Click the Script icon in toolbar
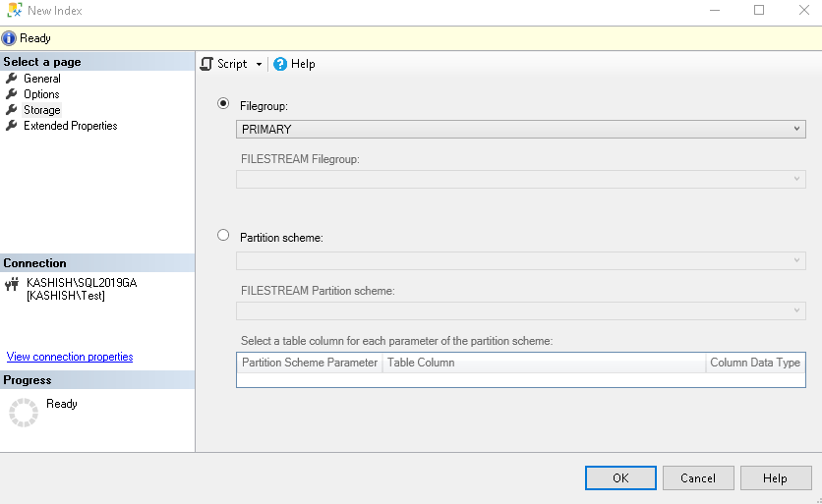Viewport: 822px width, 504px height. click(x=206, y=64)
